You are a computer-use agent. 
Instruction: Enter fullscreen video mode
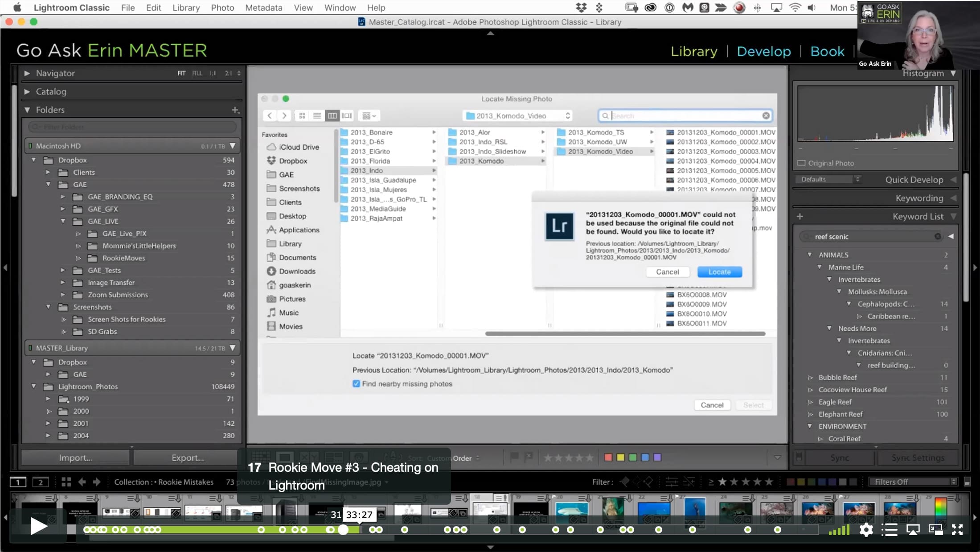pyautogui.click(x=957, y=530)
